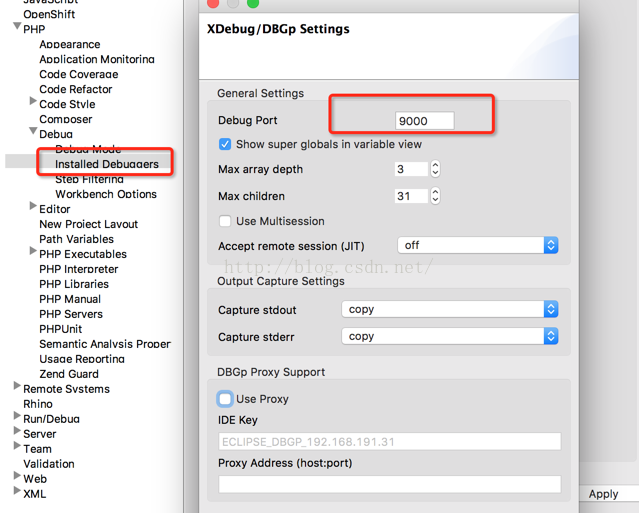Expand the PHP Executables node

(x=33, y=251)
